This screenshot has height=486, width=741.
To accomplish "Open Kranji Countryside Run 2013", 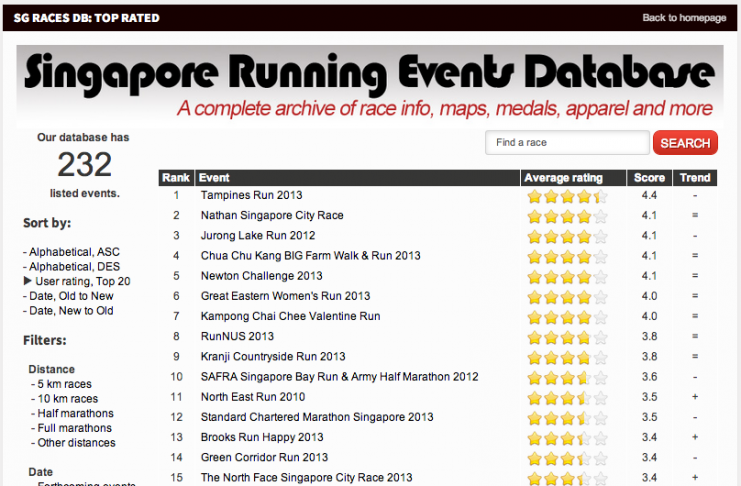I will tap(273, 356).
